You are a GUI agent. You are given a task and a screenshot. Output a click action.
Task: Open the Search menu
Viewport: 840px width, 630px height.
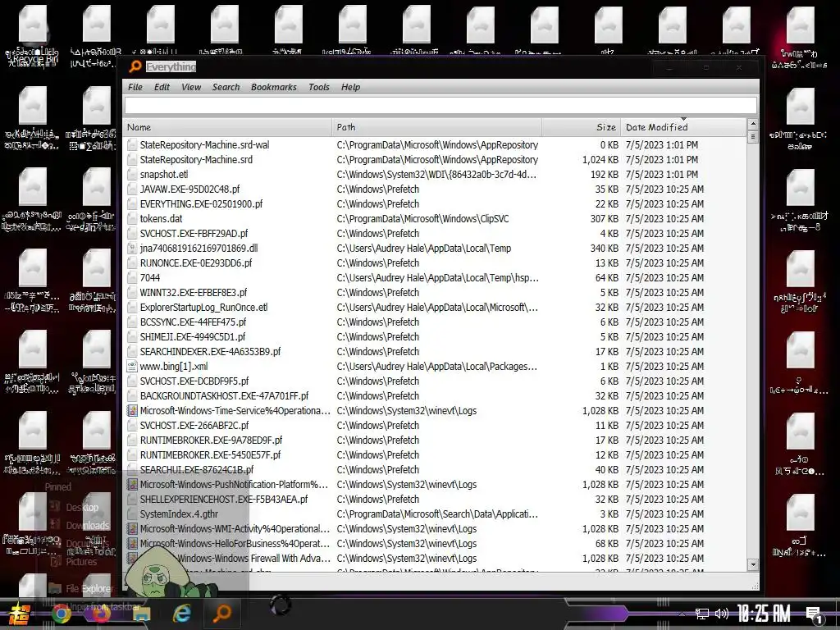coord(226,87)
